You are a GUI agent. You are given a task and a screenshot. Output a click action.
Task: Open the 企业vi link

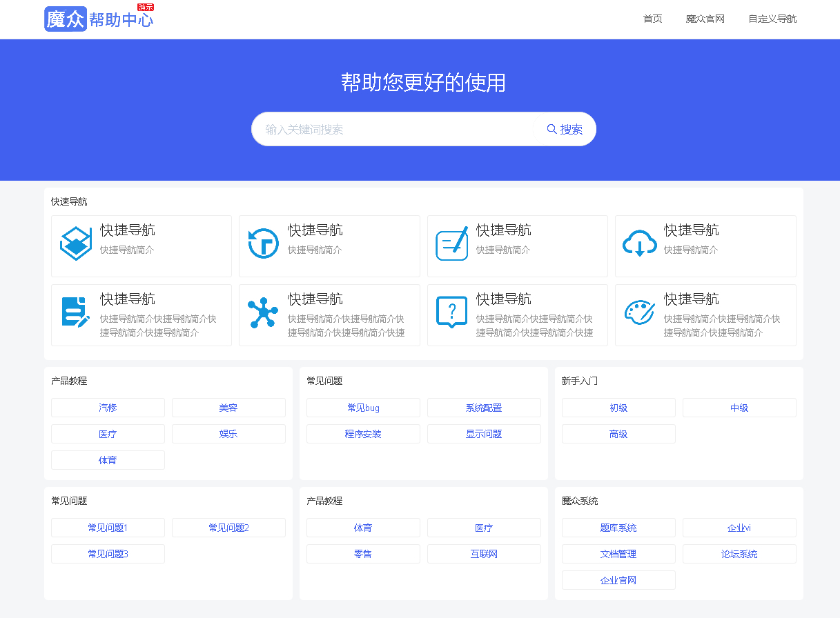click(739, 528)
